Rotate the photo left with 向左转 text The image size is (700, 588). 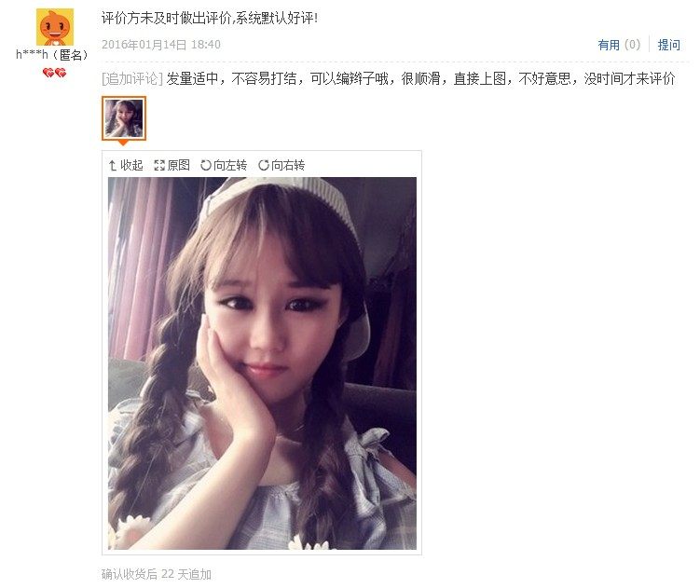pos(230,166)
